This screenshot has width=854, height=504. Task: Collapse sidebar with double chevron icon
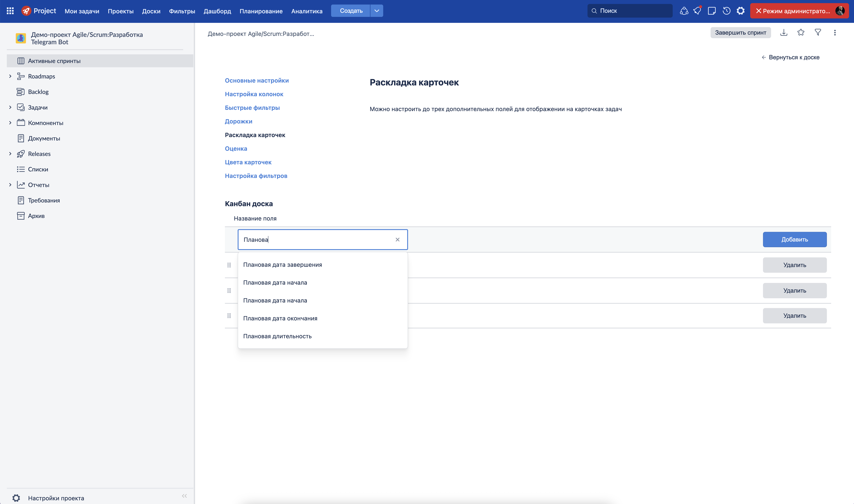[184, 496]
